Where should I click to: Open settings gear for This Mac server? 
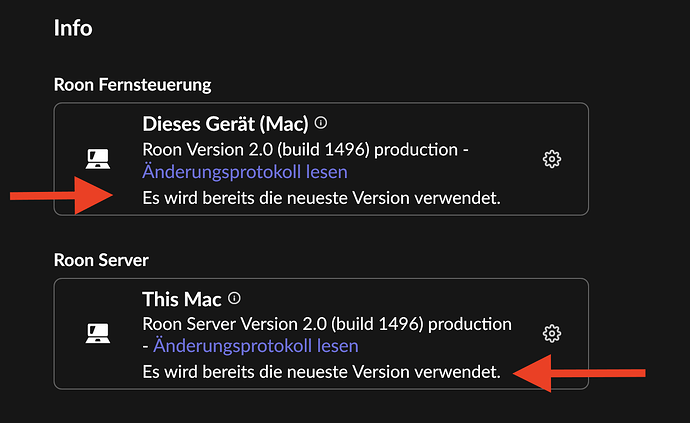click(552, 334)
